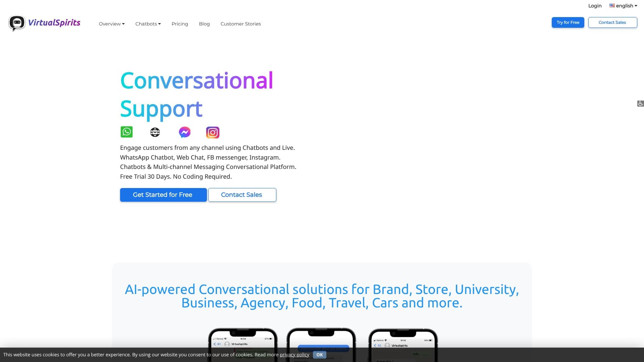
Task: Click the left phone mockup image
Action: pyautogui.click(x=243, y=345)
